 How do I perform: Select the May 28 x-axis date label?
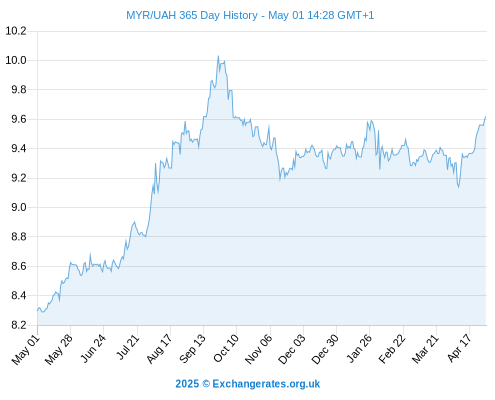(59, 349)
